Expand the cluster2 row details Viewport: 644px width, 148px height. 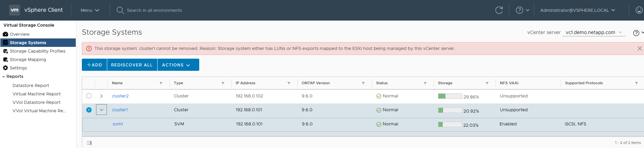(x=101, y=96)
